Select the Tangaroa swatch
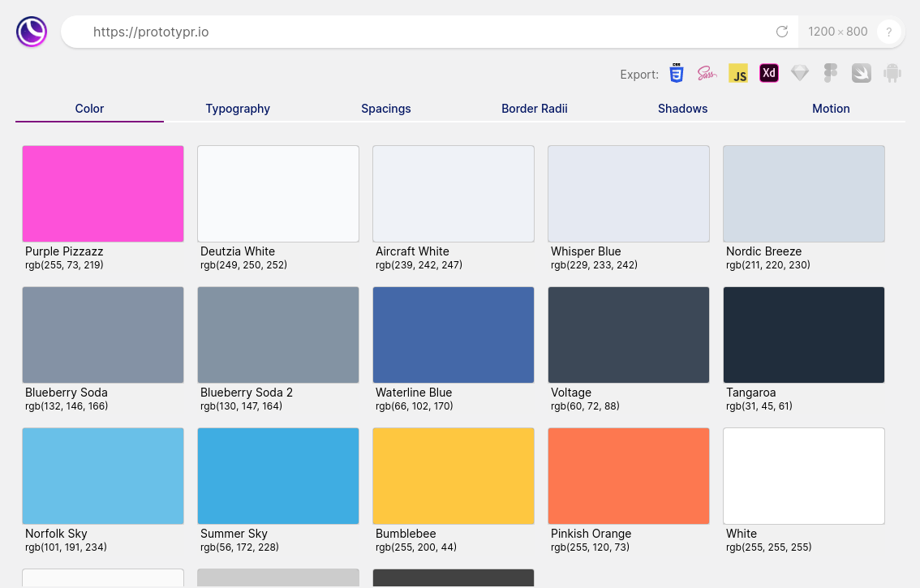 point(804,335)
